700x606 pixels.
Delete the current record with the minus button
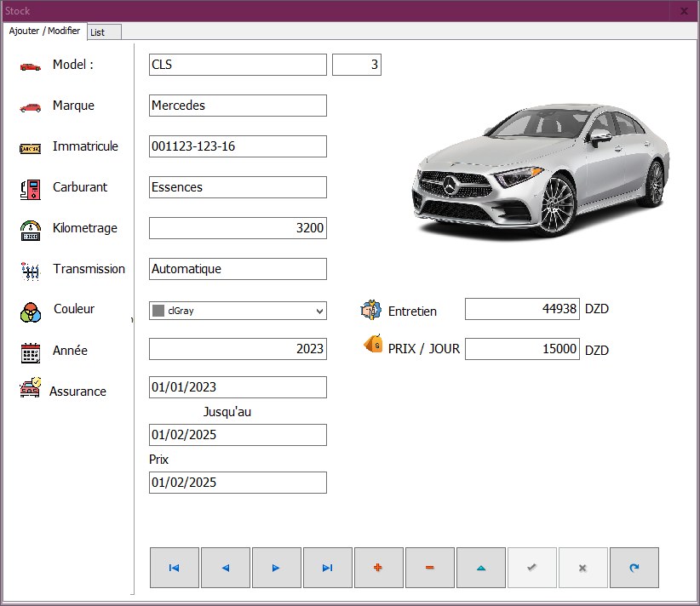coord(430,568)
